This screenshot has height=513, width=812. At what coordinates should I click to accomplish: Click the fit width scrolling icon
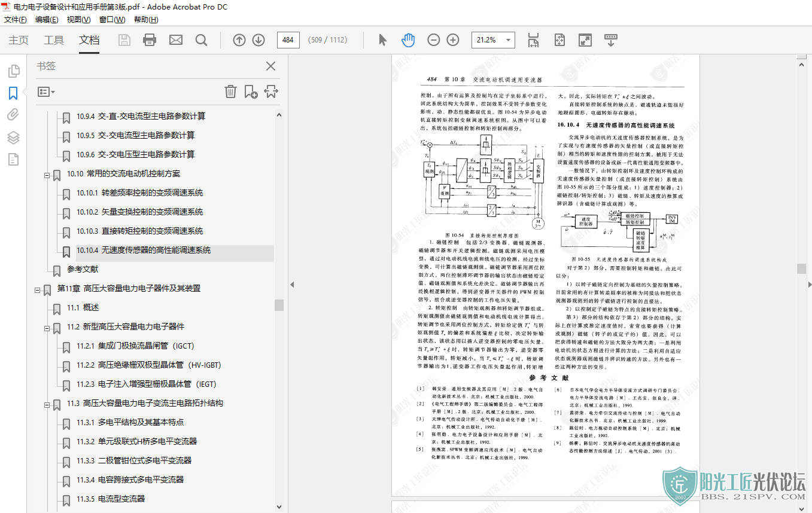coord(534,40)
